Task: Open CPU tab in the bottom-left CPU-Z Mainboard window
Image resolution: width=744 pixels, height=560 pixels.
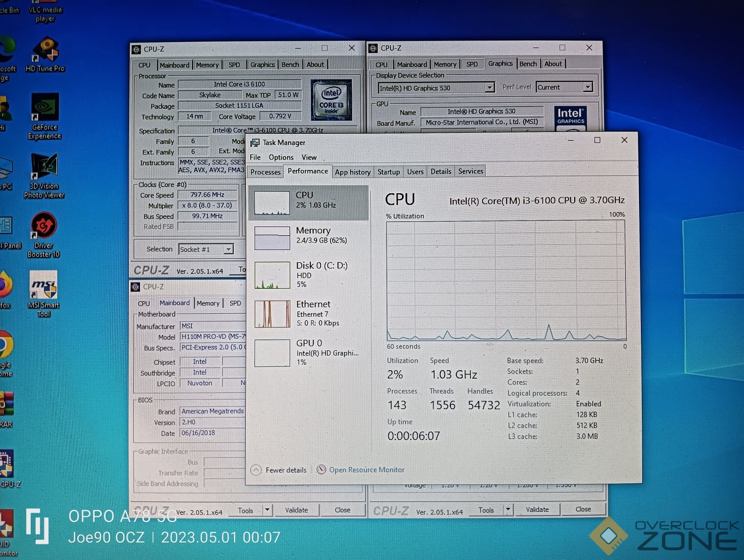Action: pos(144,303)
